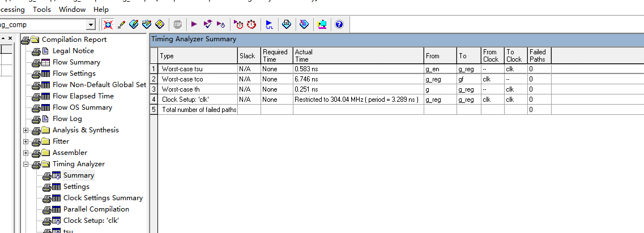Select the Timing Analyzer folder label
This screenshot has width=644, height=233.
(x=78, y=163)
